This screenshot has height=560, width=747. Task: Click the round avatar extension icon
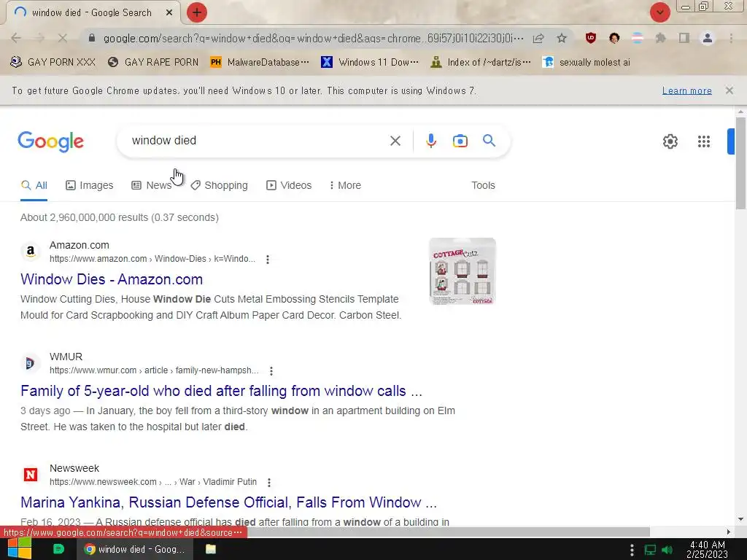tap(614, 38)
